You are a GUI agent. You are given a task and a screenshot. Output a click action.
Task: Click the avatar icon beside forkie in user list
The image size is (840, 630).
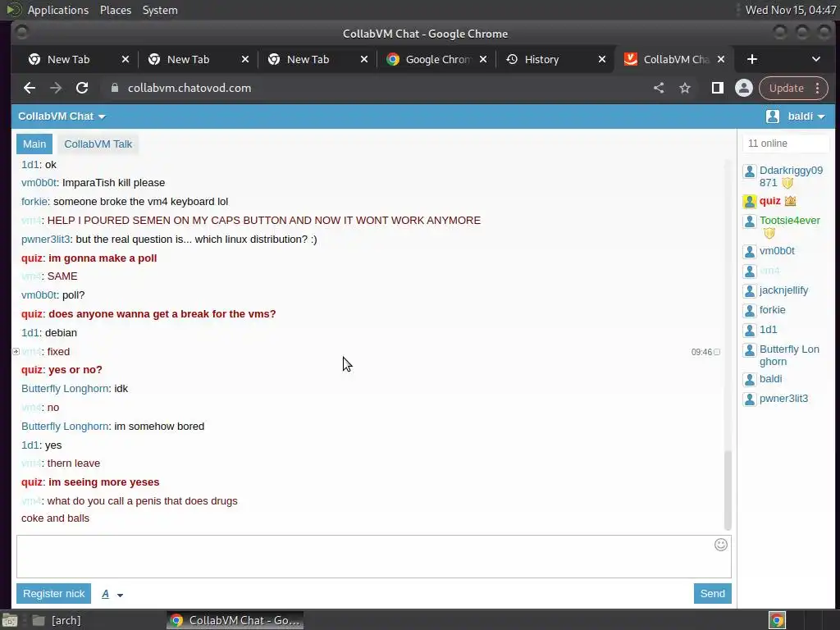coord(750,311)
